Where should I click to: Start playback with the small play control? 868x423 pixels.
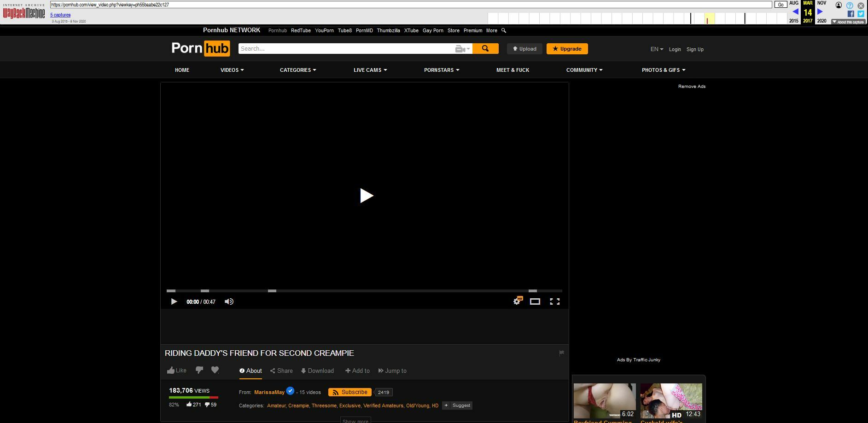pyautogui.click(x=174, y=301)
